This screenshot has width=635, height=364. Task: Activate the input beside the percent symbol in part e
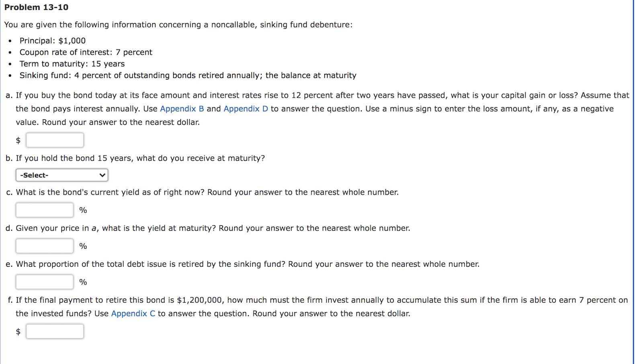tap(44, 281)
